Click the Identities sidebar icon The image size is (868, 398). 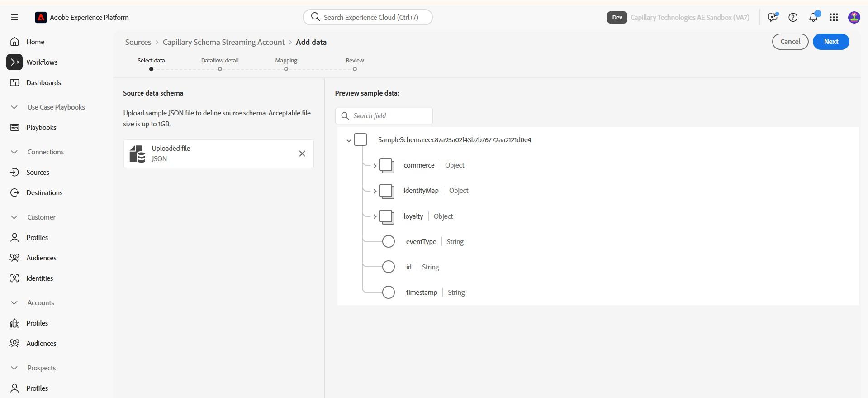(x=14, y=278)
